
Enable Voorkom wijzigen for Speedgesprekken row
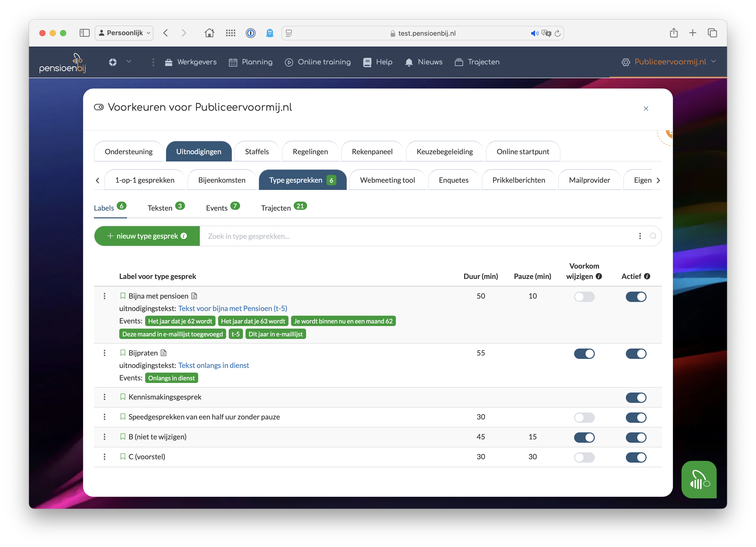584,418
